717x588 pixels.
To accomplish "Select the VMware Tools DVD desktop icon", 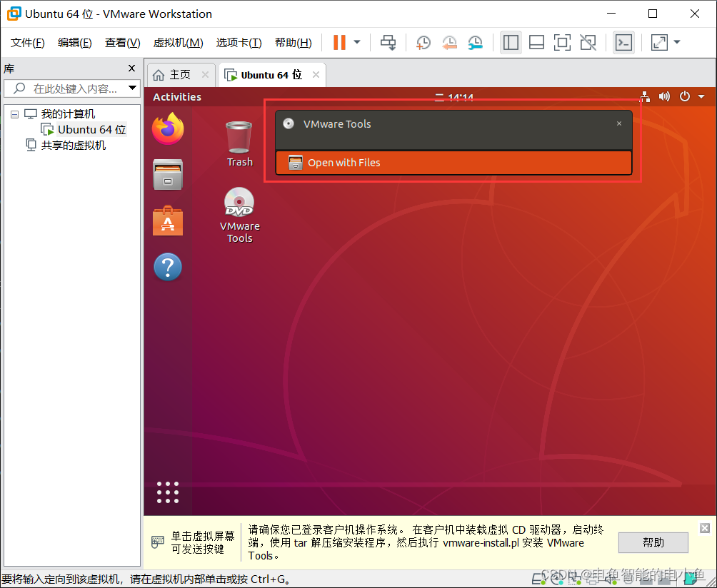I will tap(240, 215).
